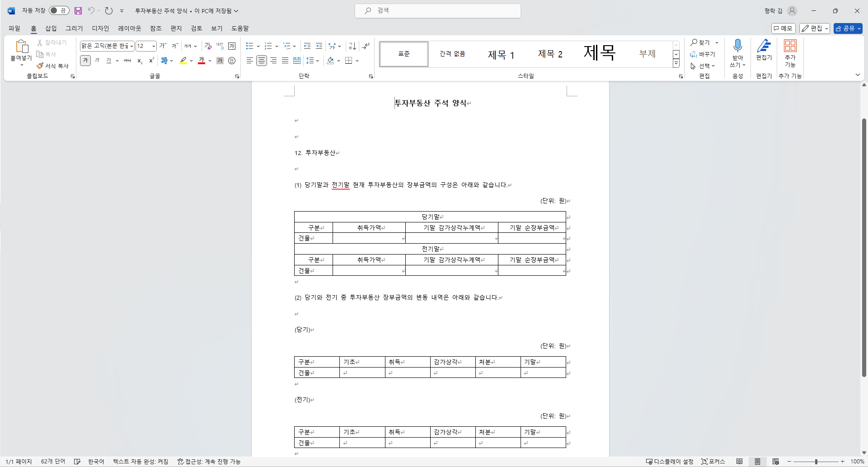Open the font size dropdown
Viewport: 868px width, 467px height.
coord(153,46)
